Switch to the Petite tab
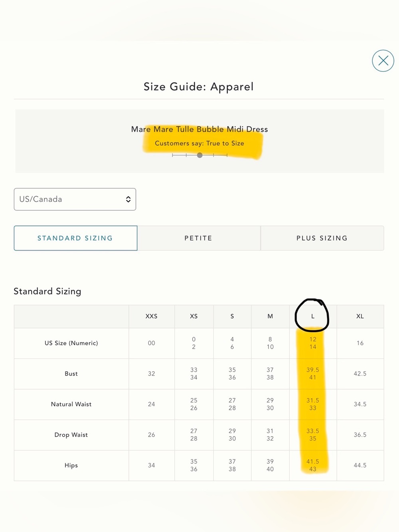Viewport: 399px width, 532px height. 199,238
